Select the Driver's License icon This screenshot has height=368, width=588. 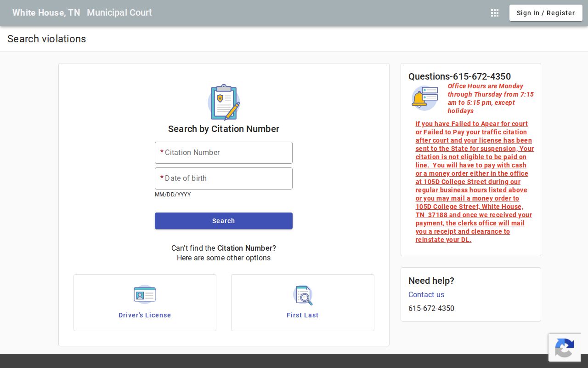click(x=145, y=294)
